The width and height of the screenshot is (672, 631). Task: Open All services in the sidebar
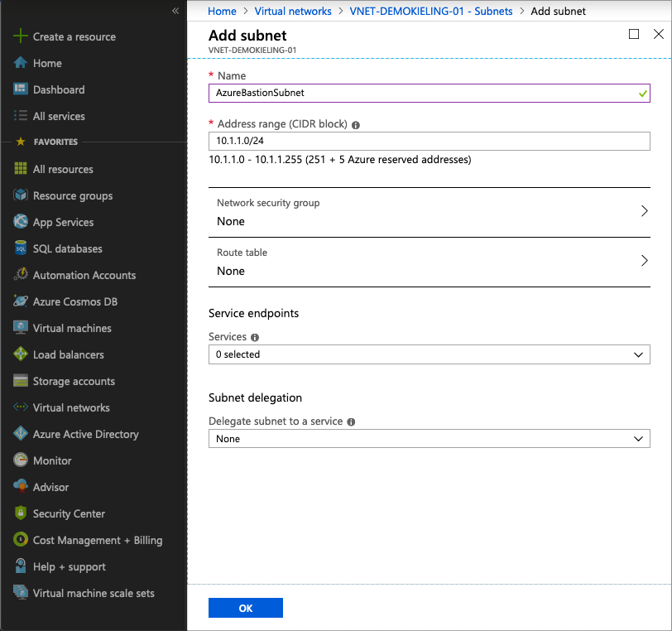tap(59, 116)
